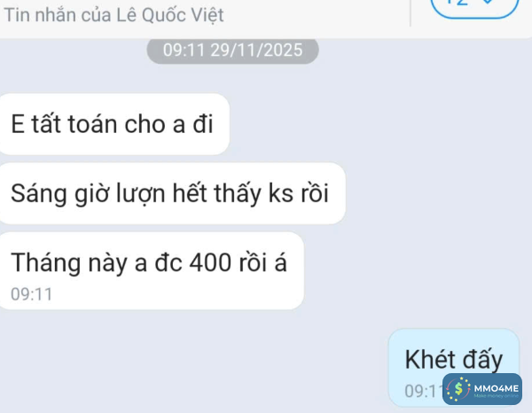Click the number 12 in the top-right button
The height and width of the screenshot is (413, 532).
point(457,3)
